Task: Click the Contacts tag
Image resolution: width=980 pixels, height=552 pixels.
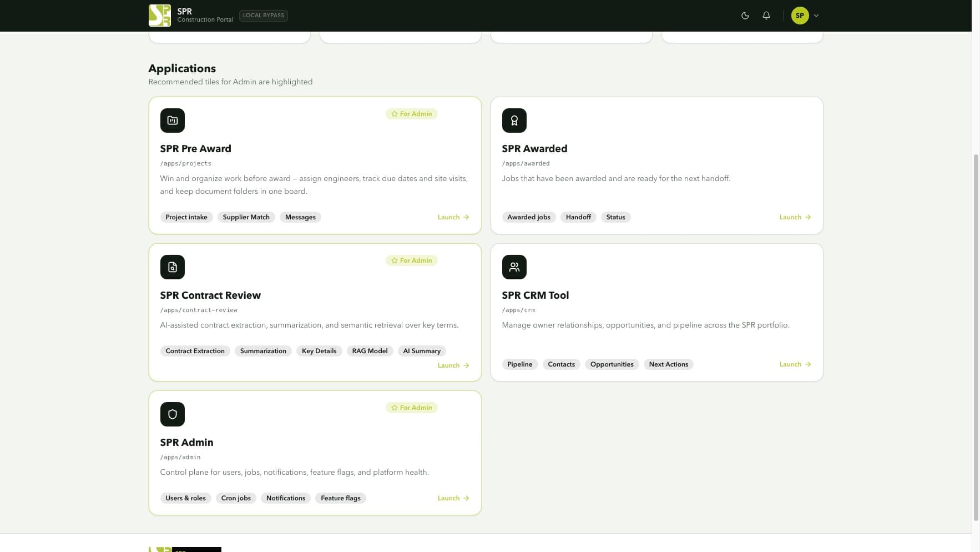Action: click(561, 364)
